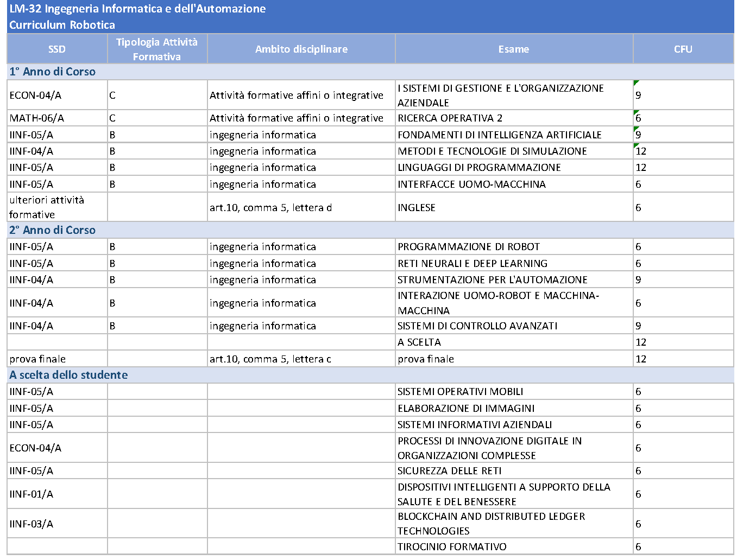The image size is (737, 560).
Task: Click the A scelta dello studente section row
Action: coord(370,375)
